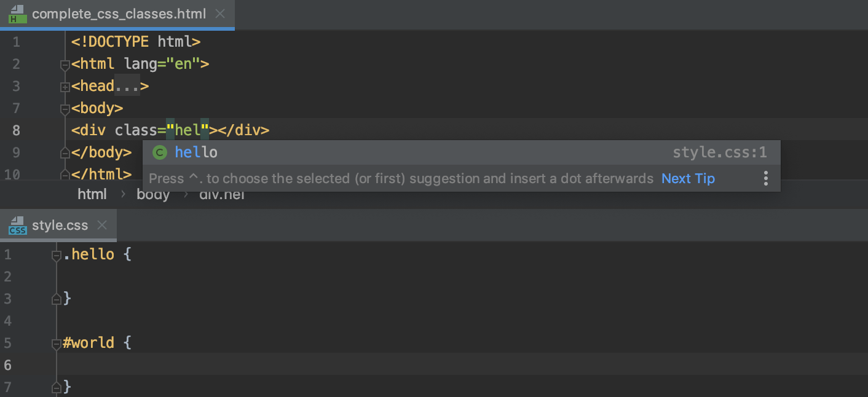Close the complete_css_classes.html editor tab
The height and width of the screenshot is (397, 868).
(x=220, y=14)
